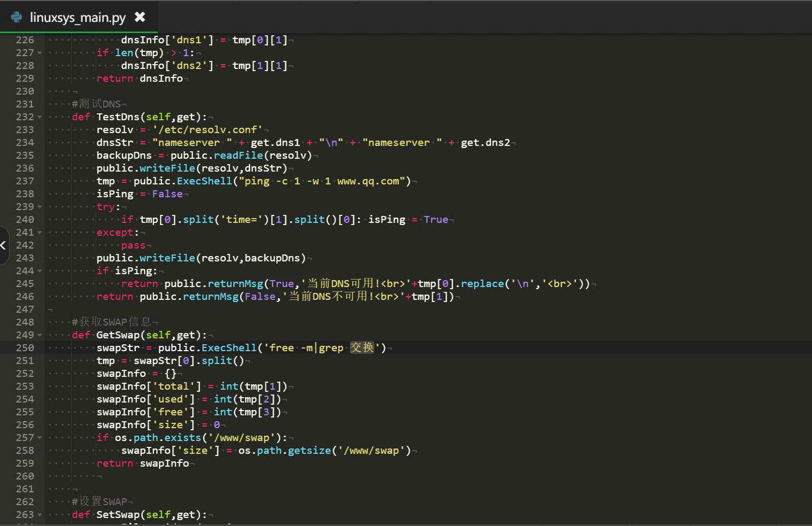
Task: Click 'public.writeFile(resolv,backupDns)' line
Action: point(201,258)
